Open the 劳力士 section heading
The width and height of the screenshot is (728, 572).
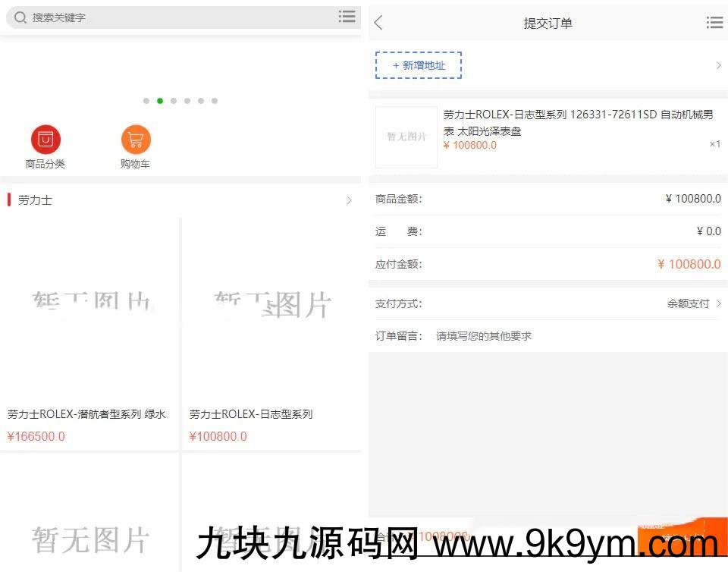click(x=36, y=200)
